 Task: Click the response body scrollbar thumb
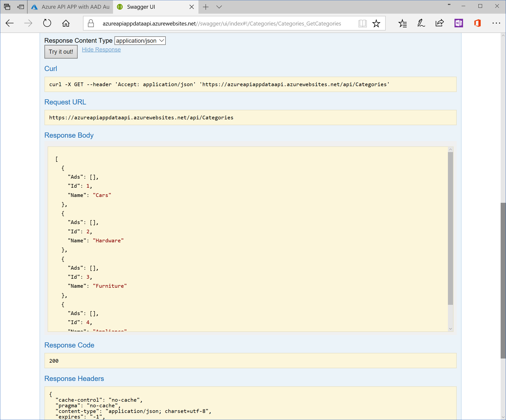coord(450,228)
